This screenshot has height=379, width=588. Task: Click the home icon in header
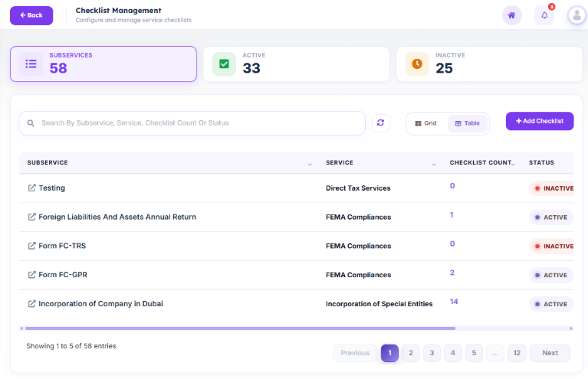pos(511,15)
